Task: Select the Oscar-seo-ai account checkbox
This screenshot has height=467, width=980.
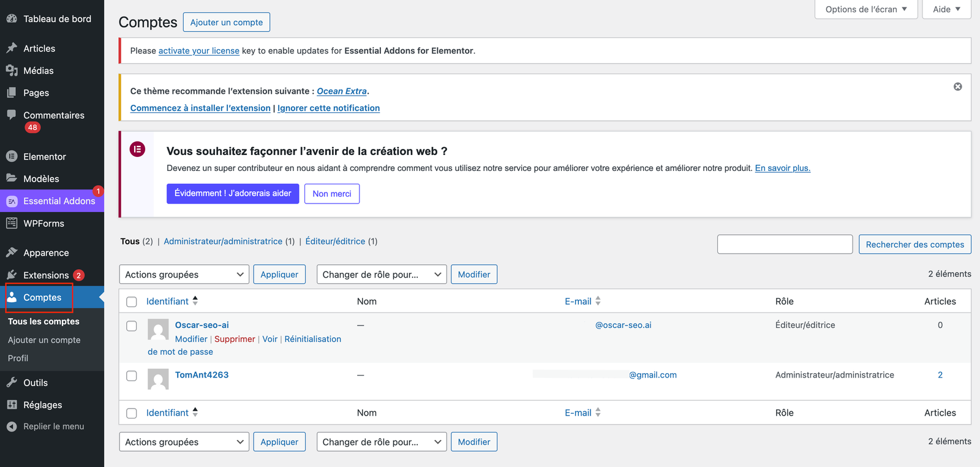Action: pos(132,326)
